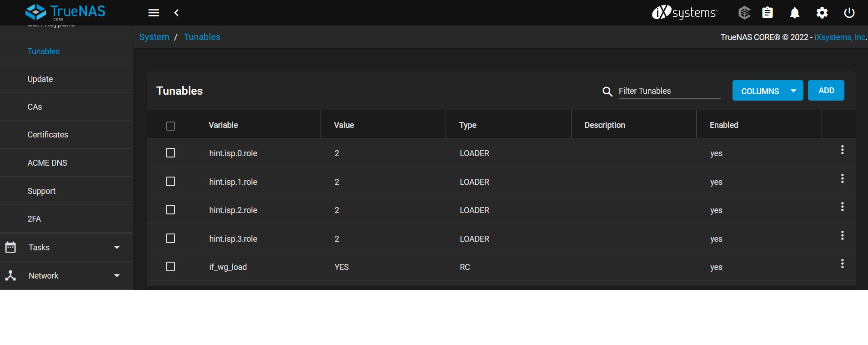
Task: Open the COLUMNS dropdown
Action: (x=768, y=91)
